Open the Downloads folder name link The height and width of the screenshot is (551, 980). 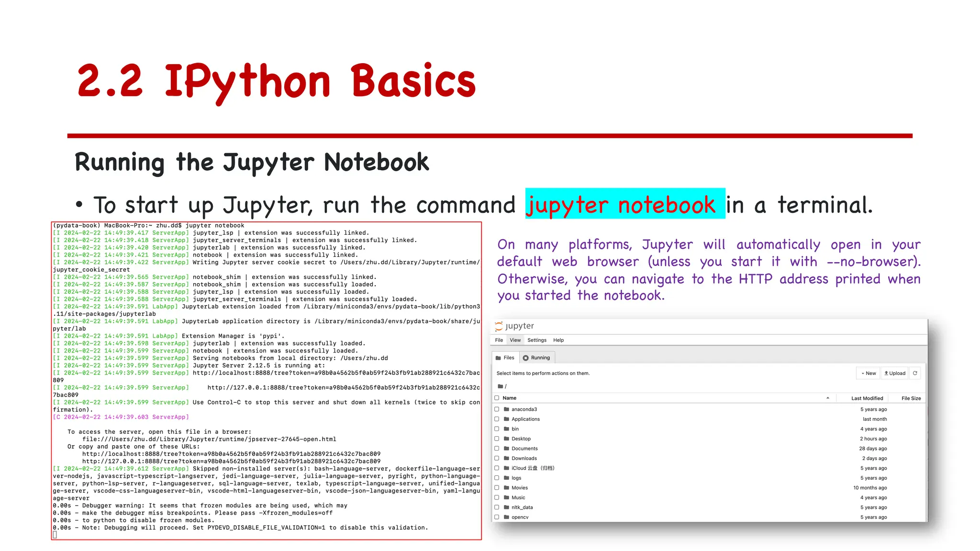click(524, 458)
